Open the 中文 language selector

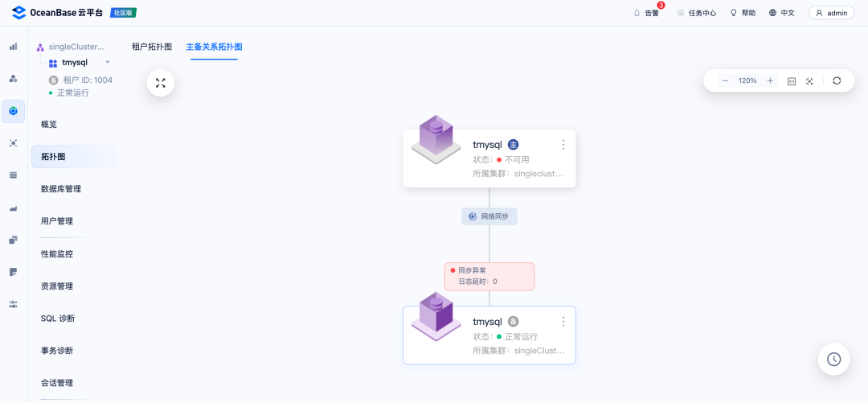click(781, 13)
